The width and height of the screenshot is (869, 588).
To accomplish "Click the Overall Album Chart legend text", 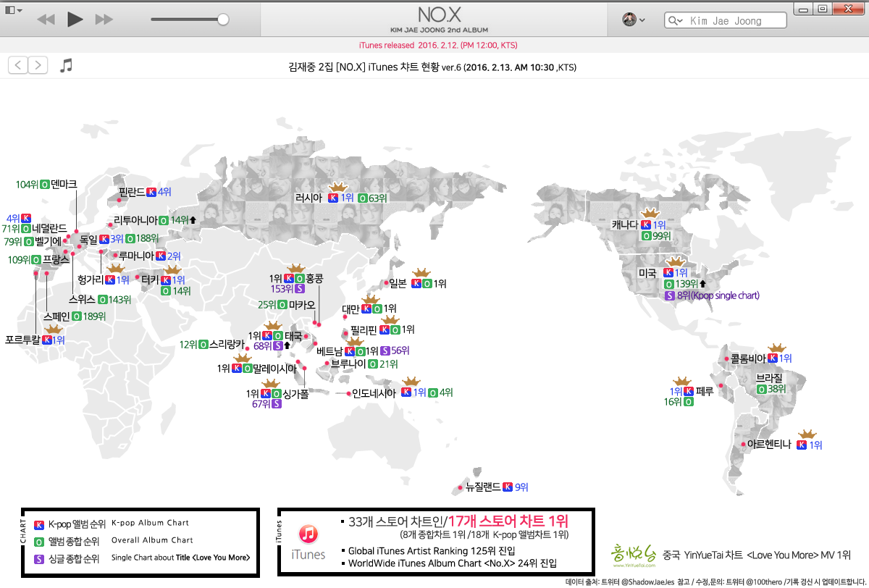I will pos(152,540).
